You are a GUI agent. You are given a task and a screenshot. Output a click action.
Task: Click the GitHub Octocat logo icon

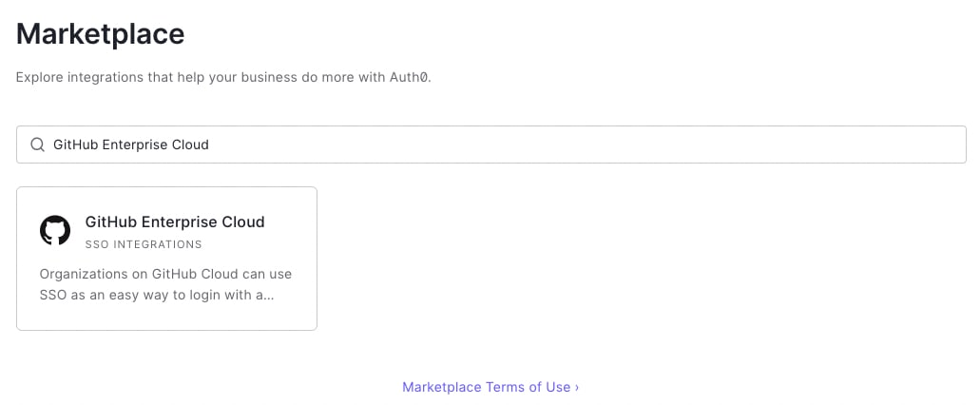click(x=55, y=231)
